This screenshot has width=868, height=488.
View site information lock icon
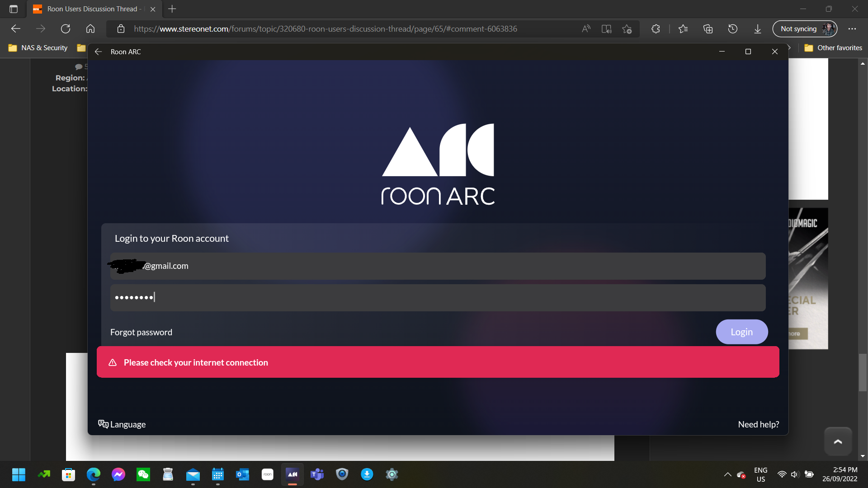[x=121, y=29]
